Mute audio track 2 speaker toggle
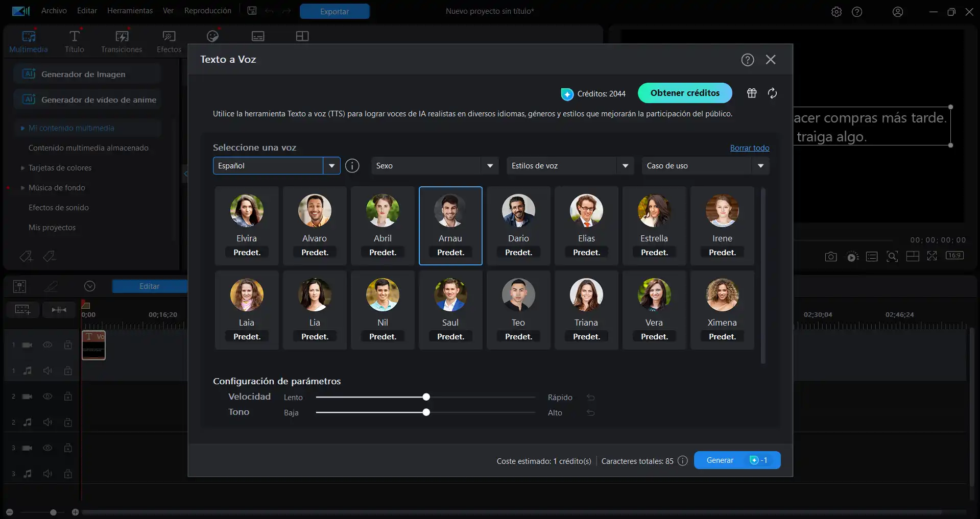The width and height of the screenshot is (980, 519). [47, 422]
